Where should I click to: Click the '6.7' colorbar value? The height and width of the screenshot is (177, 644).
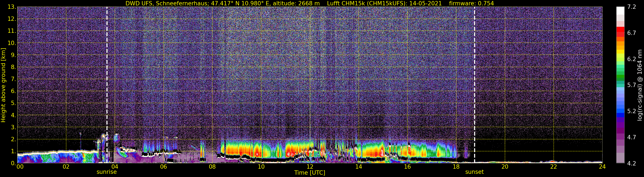[x=632, y=33]
